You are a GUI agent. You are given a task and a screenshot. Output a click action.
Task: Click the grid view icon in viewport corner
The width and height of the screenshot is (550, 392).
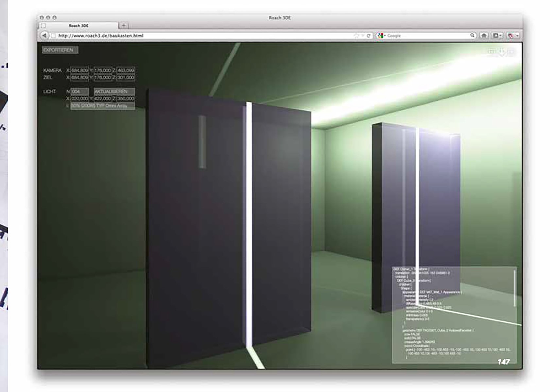tap(491, 51)
